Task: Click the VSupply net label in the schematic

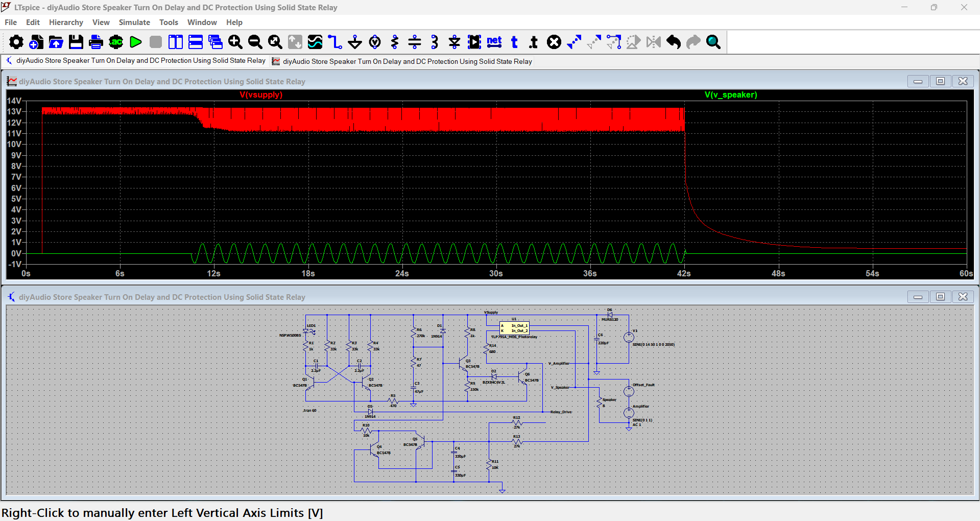Action: point(491,312)
